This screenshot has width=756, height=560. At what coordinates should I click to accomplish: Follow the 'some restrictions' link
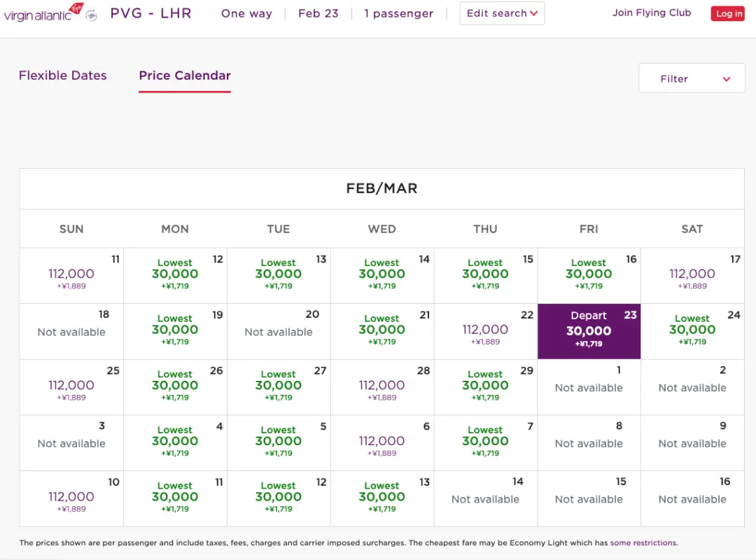[643, 542]
